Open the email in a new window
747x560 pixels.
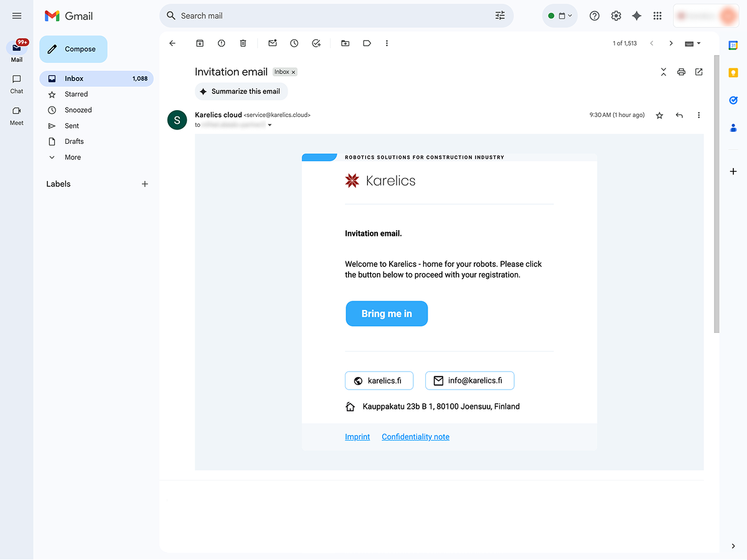click(x=699, y=72)
